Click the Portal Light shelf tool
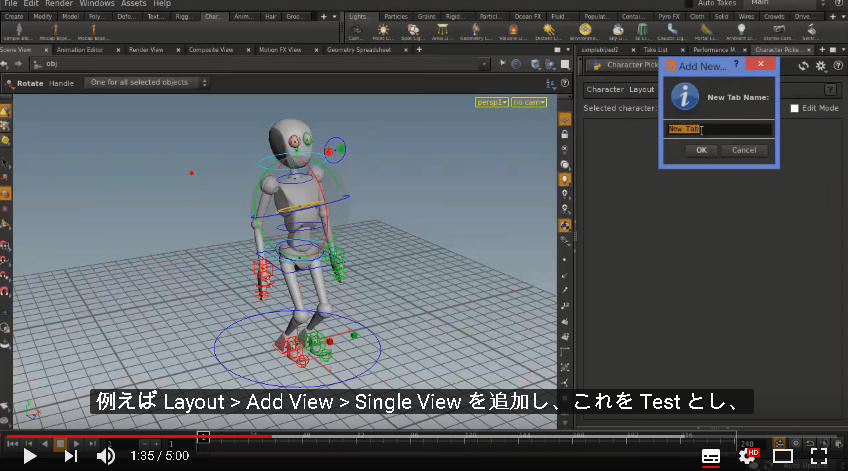 pos(706,32)
